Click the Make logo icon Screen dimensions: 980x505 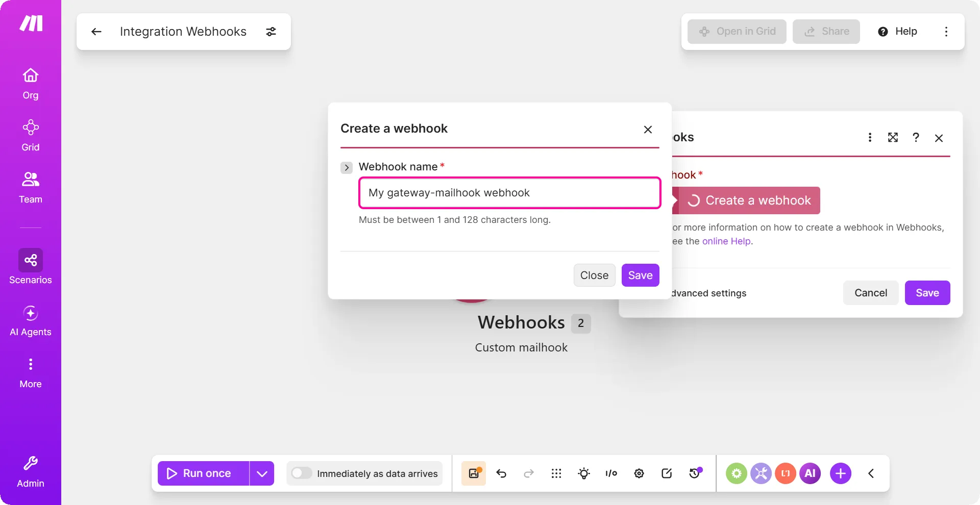pyautogui.click(x=31, y=23)
